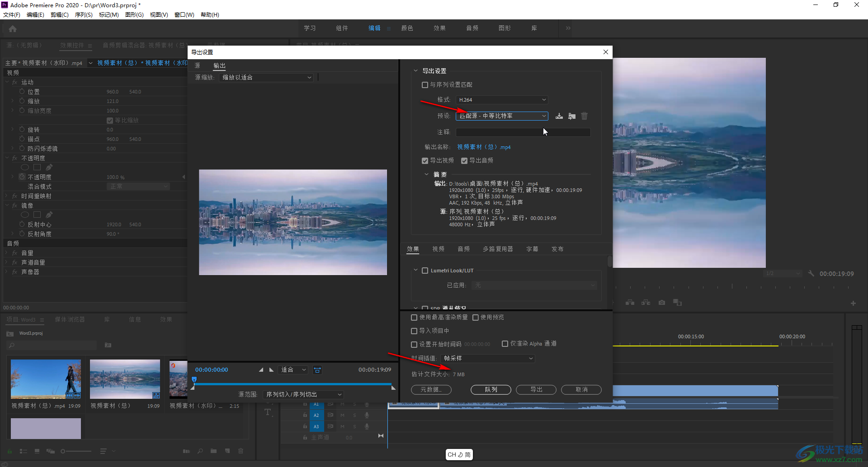Enable the Lumetri Look/LUT checkbox

[x=425, y=271]
